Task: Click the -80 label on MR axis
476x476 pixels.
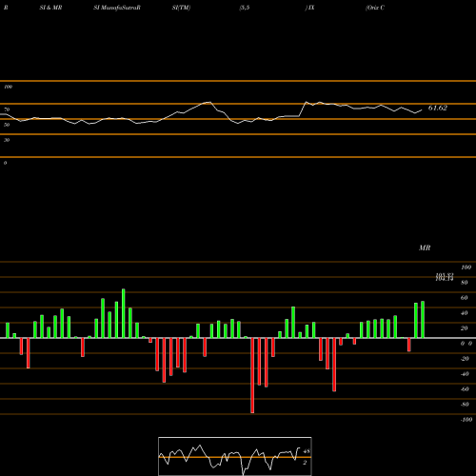Action: [465, 405]
